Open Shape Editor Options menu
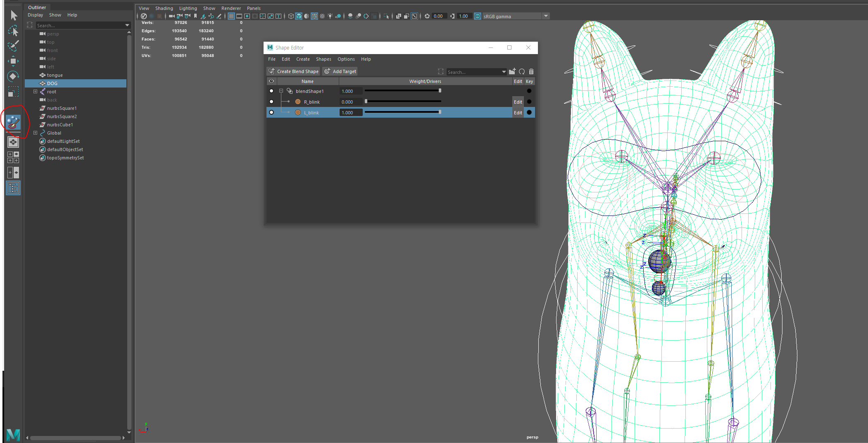 pos(346,59)
